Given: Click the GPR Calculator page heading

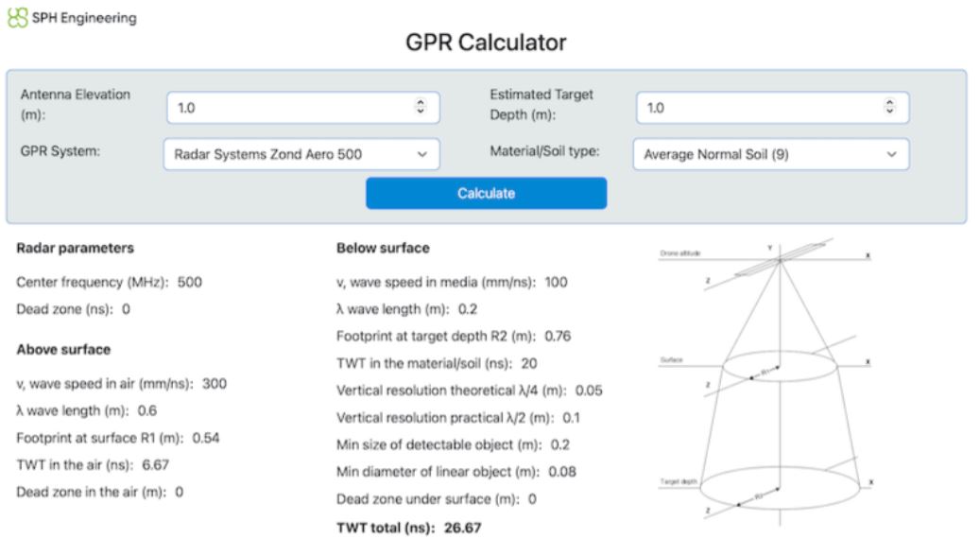Looking at the screenshot, I should tap(485, 43).
